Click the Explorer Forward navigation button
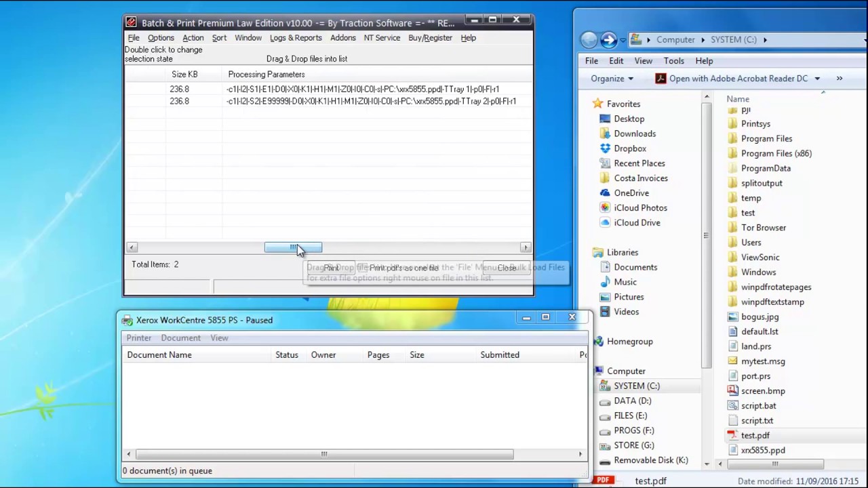The height and width of the screenshot is (488, 868). pyautogui.click(x=609, y=40)
